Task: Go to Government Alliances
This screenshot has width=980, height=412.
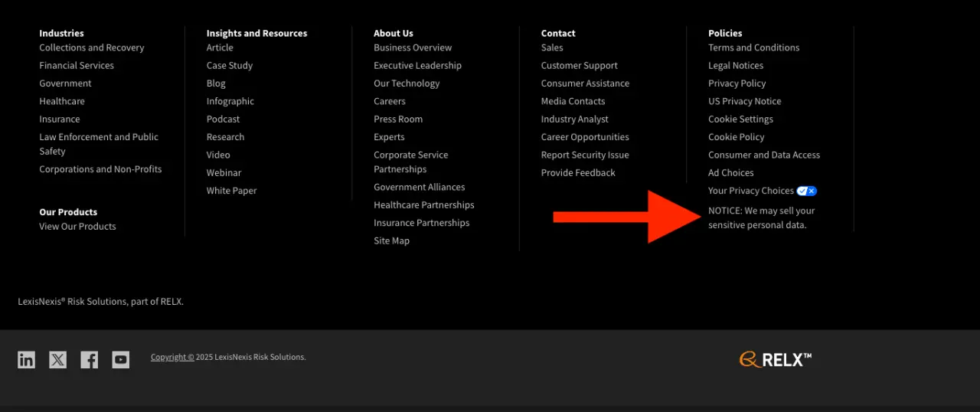Action: (x=419, y=187)
